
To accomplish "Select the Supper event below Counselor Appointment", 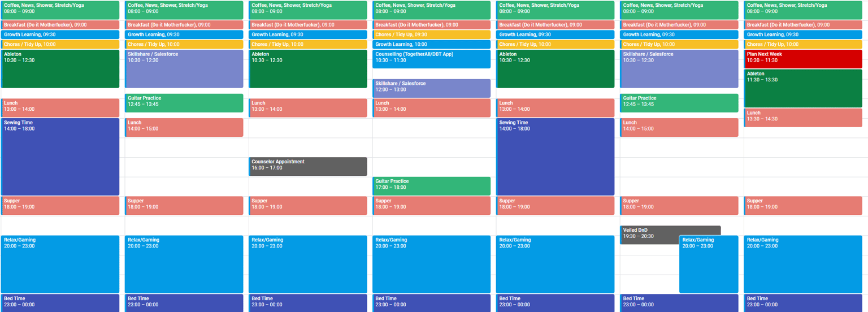I will coord(308,206).
